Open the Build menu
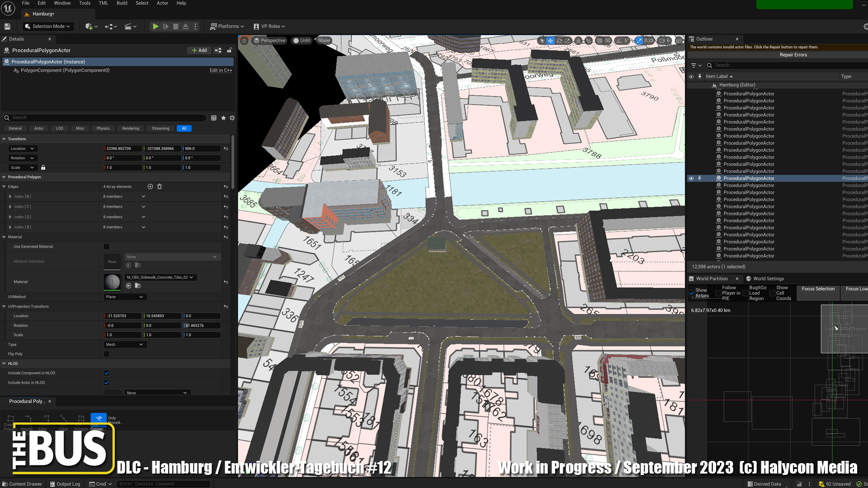The image size is (868, 488). coord(122,3)
